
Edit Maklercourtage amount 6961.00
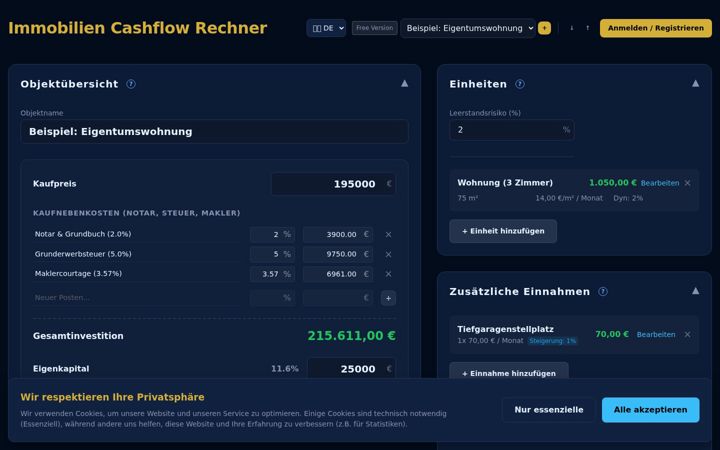point(338,274)
